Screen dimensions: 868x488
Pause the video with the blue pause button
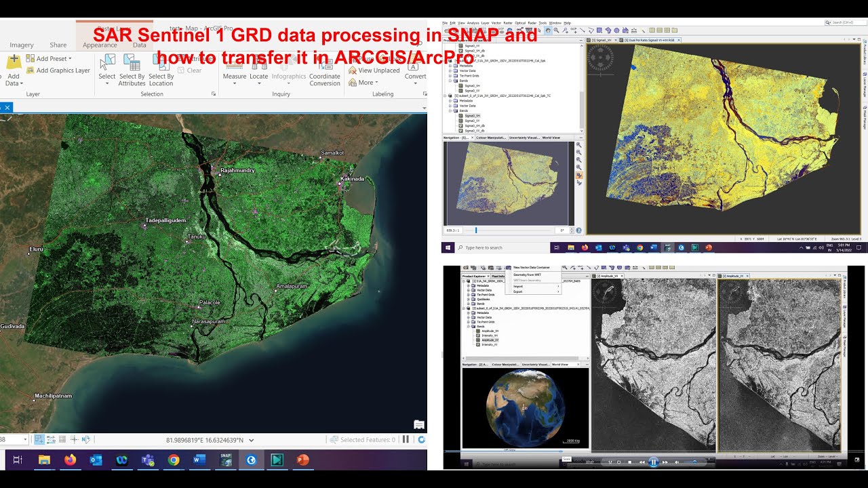[653, 462]
